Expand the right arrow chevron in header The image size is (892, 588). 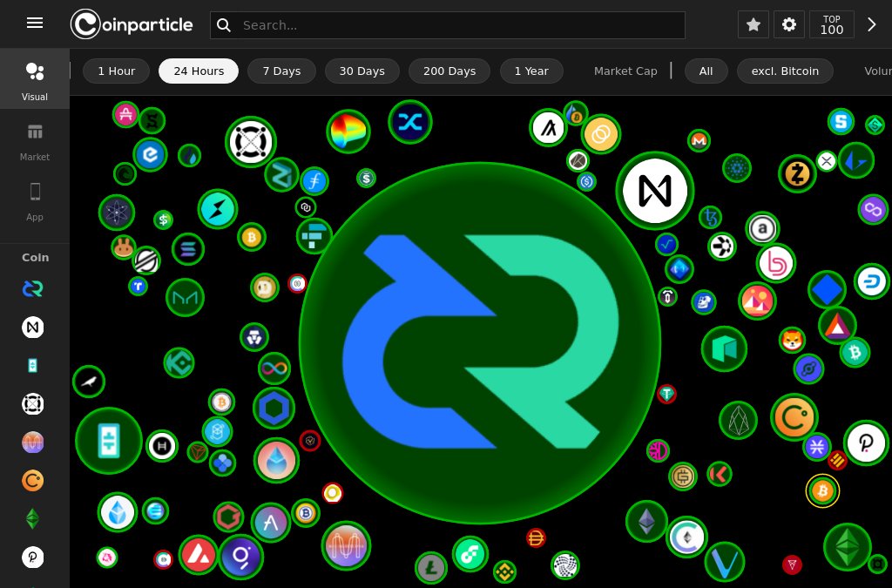871,24
